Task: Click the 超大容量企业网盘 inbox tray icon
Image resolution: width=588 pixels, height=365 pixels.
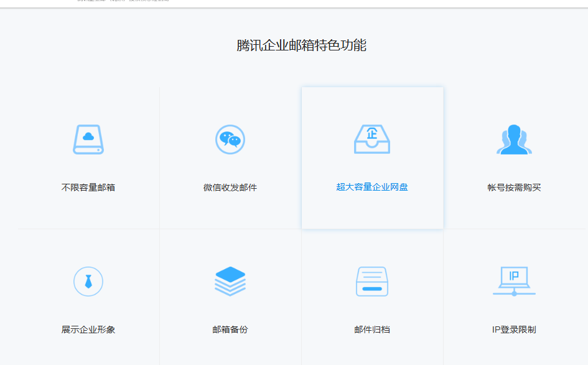Action: [x=372, y=140]
